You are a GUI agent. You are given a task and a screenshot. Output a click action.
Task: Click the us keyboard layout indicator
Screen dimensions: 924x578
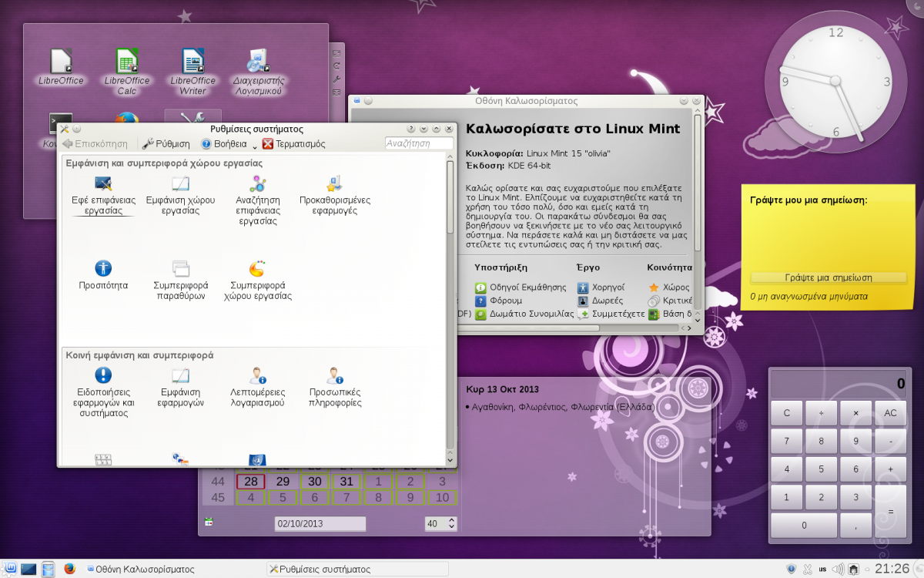click(x=823, y=569)
